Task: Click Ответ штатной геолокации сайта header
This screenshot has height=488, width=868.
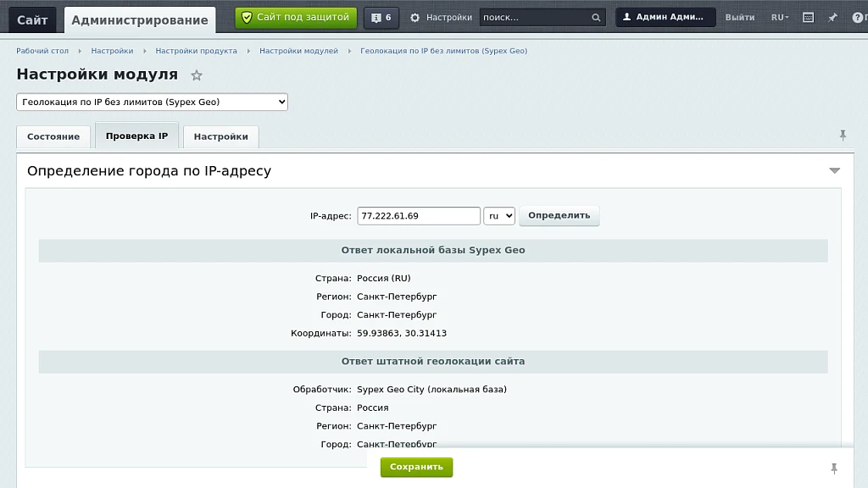Action: tap(433, 361)
